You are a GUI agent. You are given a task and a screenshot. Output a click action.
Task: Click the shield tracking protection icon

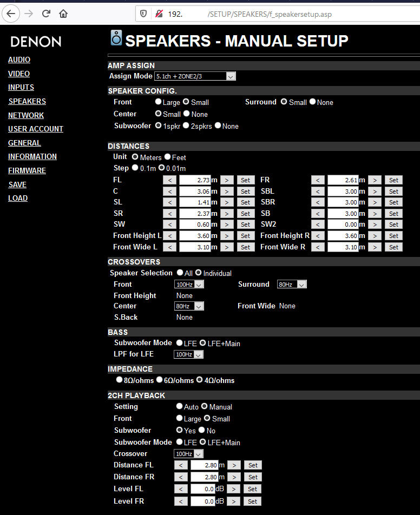[x=143, y=14]
